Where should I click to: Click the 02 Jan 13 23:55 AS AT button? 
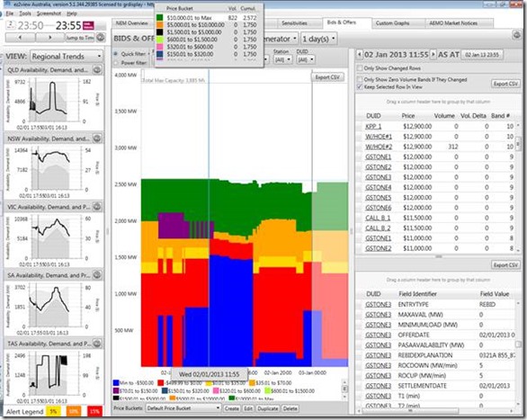[x=482, y=55]
